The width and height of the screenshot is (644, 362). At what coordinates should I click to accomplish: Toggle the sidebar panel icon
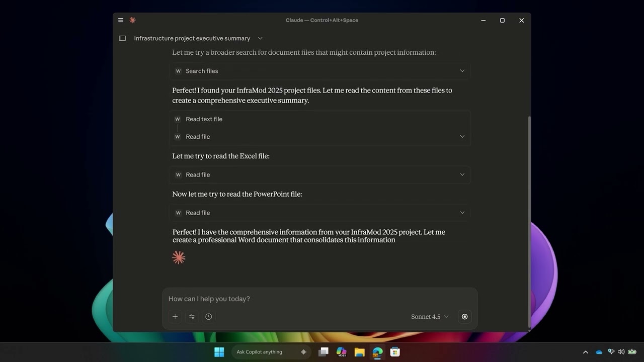pyautogui.click(x=122, y=38)
